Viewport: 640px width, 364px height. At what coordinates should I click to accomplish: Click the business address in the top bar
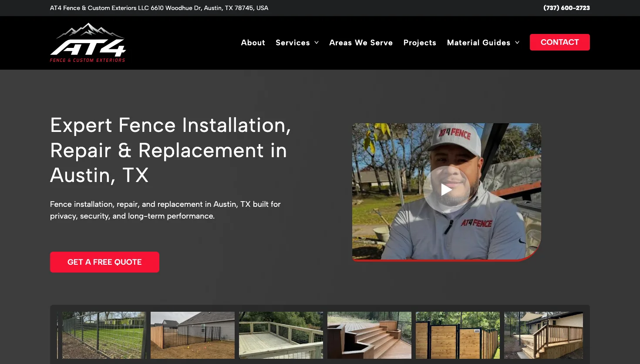point(159,8)
